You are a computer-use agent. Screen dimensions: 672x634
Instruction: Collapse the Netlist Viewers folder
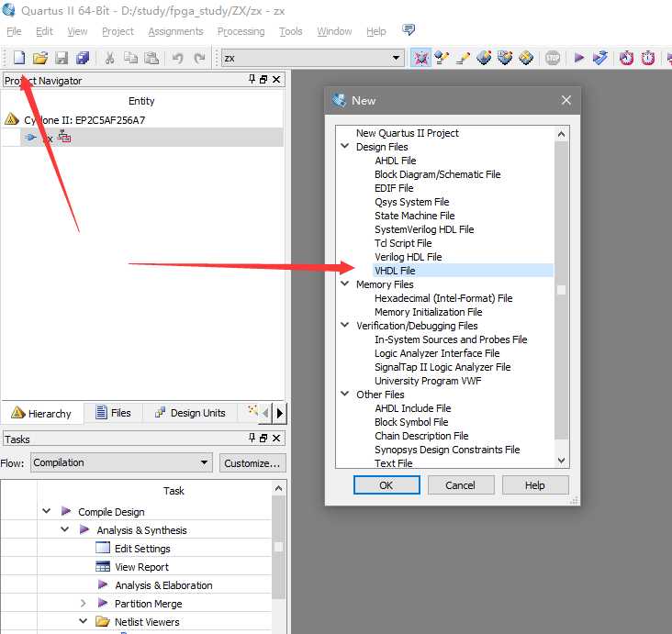[x=84, y=621]
